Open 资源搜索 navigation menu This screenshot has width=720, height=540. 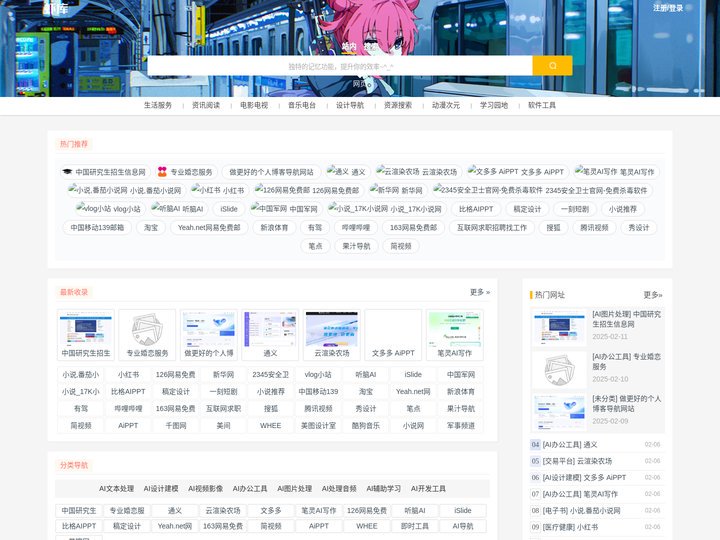(x=398, y=105)
